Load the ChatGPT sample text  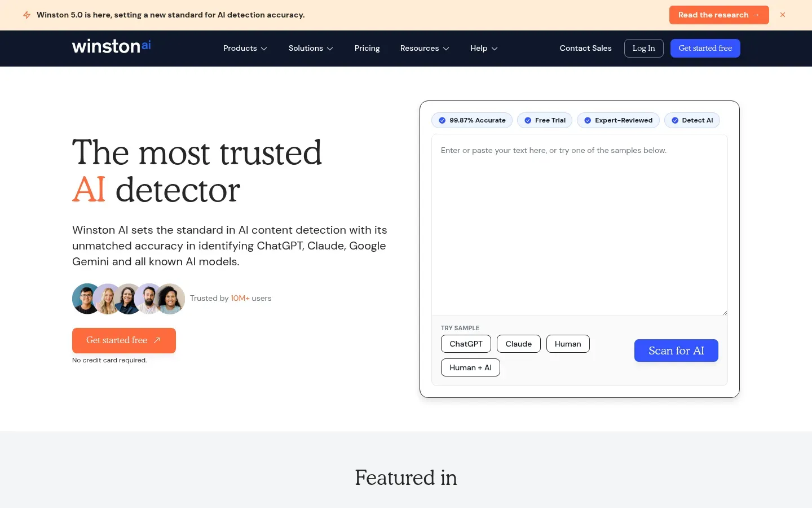coord(466,344)
